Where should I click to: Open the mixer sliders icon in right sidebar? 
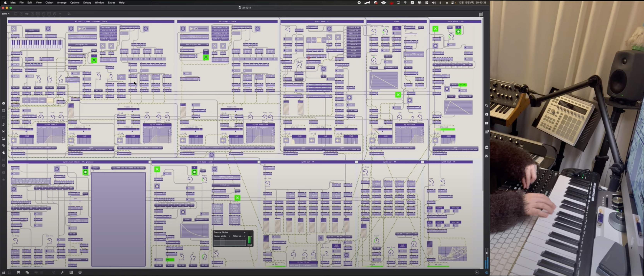(487, 156)
